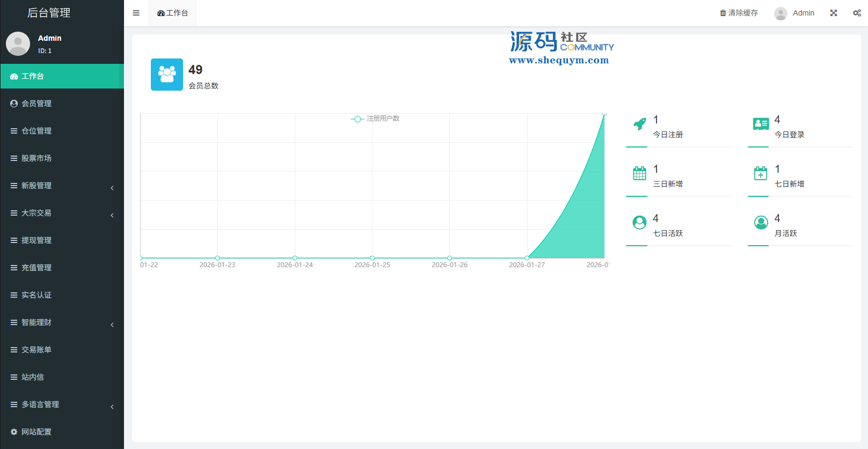Click the fullscreen toggle icon
This screenshot has height=449, width=868.
834,13
